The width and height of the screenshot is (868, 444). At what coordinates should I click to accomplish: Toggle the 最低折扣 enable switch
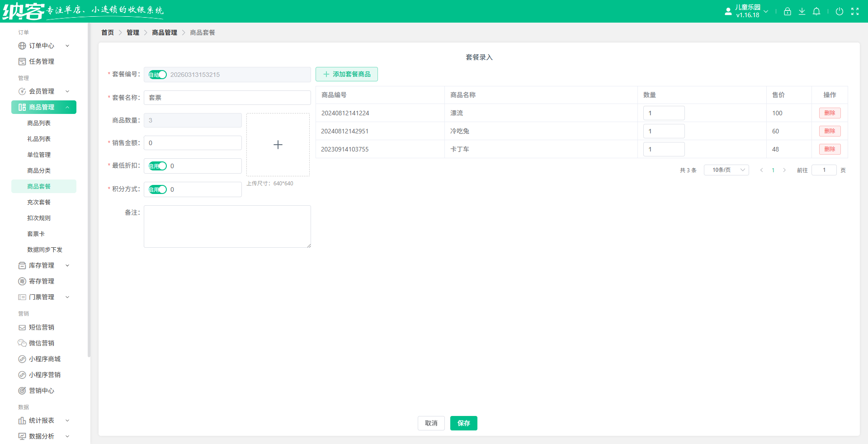click(x=158, y=166)
